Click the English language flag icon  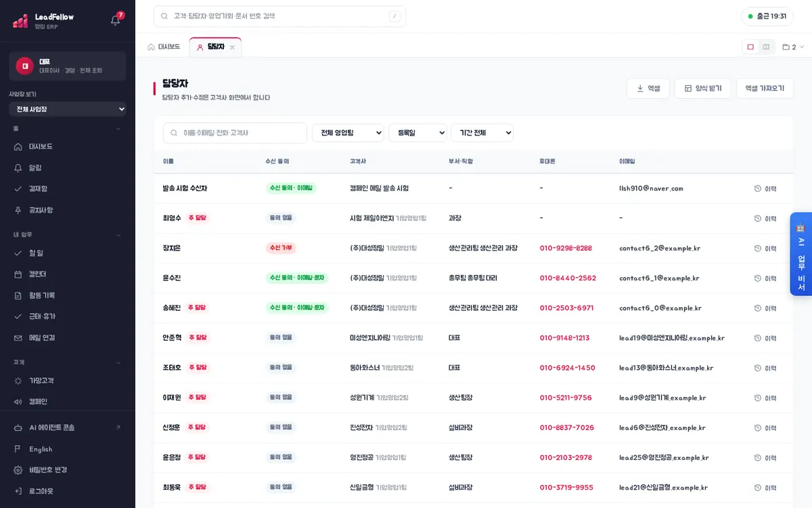[x=18, y=449]
